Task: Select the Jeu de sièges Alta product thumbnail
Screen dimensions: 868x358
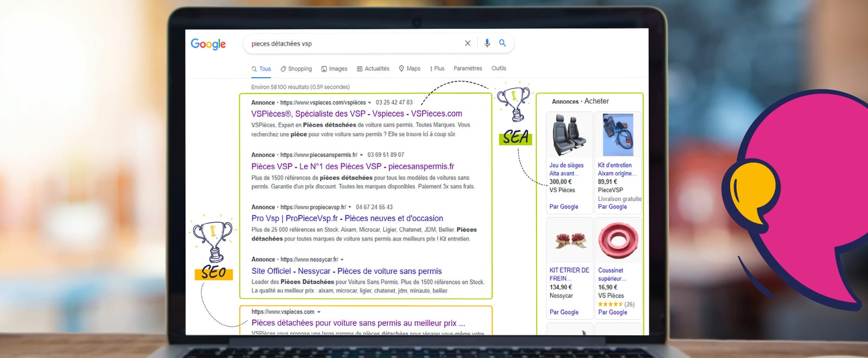Action: (569, 135)
